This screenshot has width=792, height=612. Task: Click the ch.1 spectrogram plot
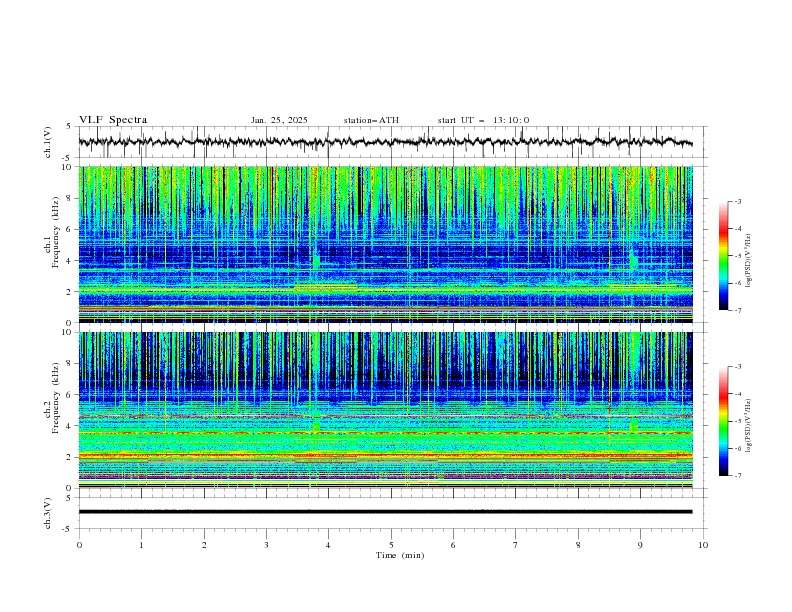tap(385, 244)
